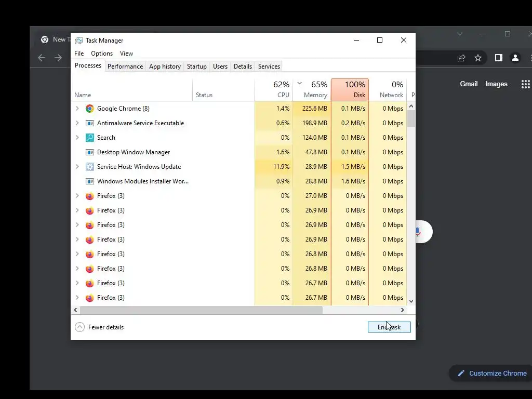This screenshot has width=532, height=399.
Task: Select the 198.9 MB memory cell
Action: pos(312,123)
